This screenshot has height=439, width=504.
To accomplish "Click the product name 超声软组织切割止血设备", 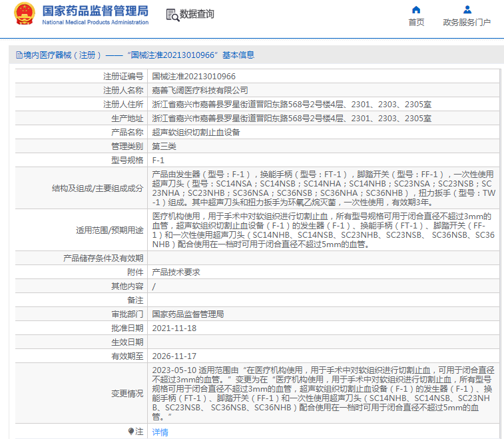I will point(196,132).
